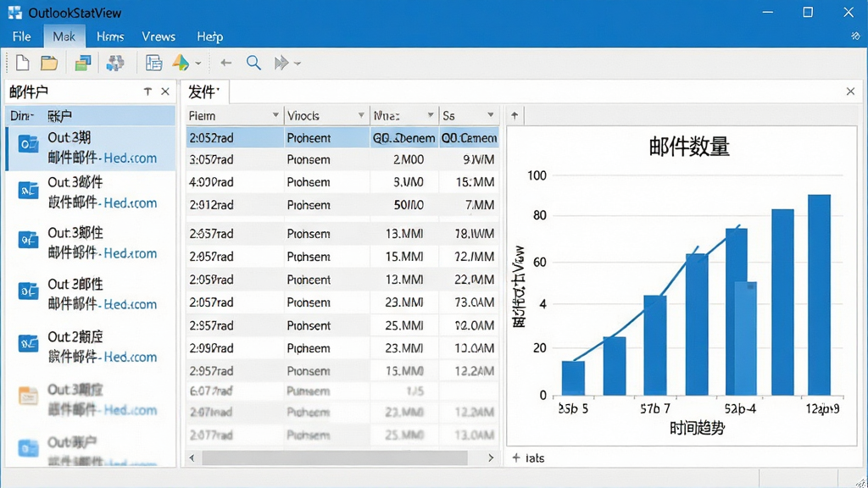The image size is (868, 488).
Task: Click the new blank document toolbar icon
Action: point(23,63)
